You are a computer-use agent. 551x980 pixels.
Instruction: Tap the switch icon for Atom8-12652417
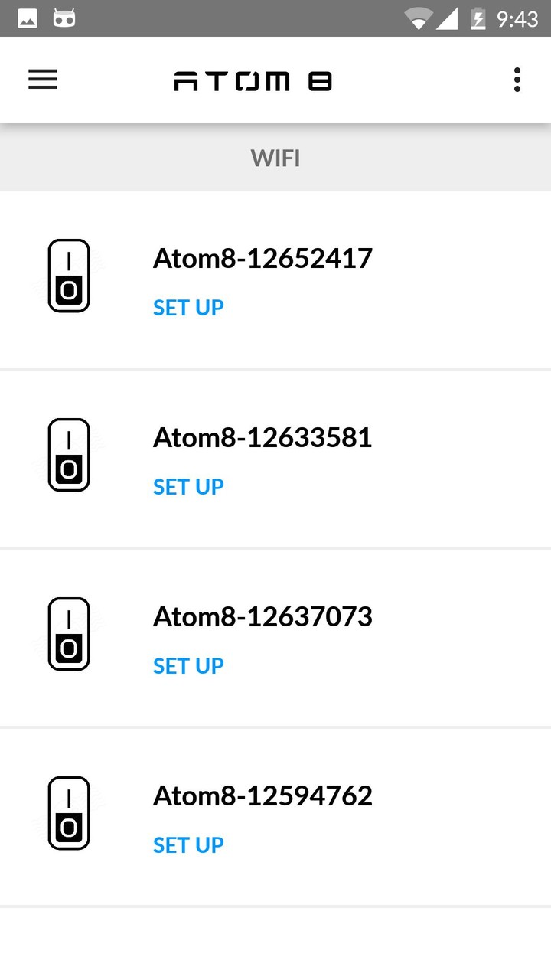[x=69, y=276]
